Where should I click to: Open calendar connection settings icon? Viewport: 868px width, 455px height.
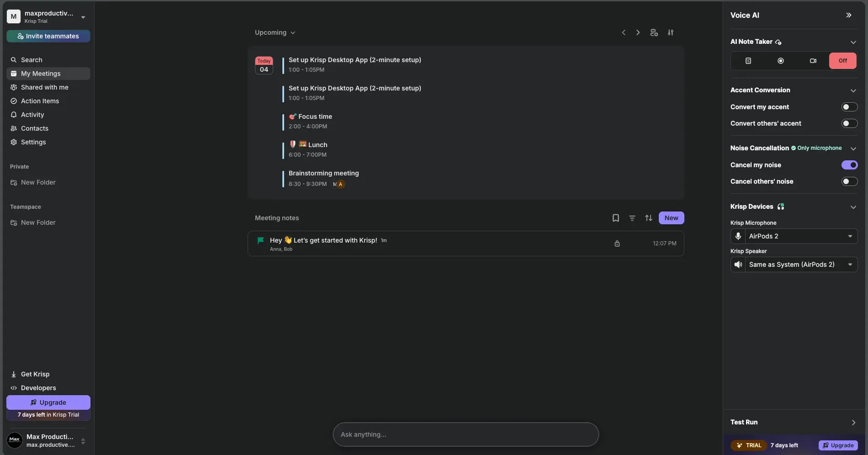(x=654, y=32)
